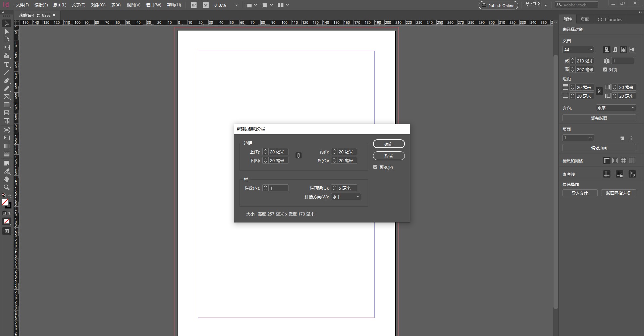Open view options dropdown in top bar

tap(251, 5)
